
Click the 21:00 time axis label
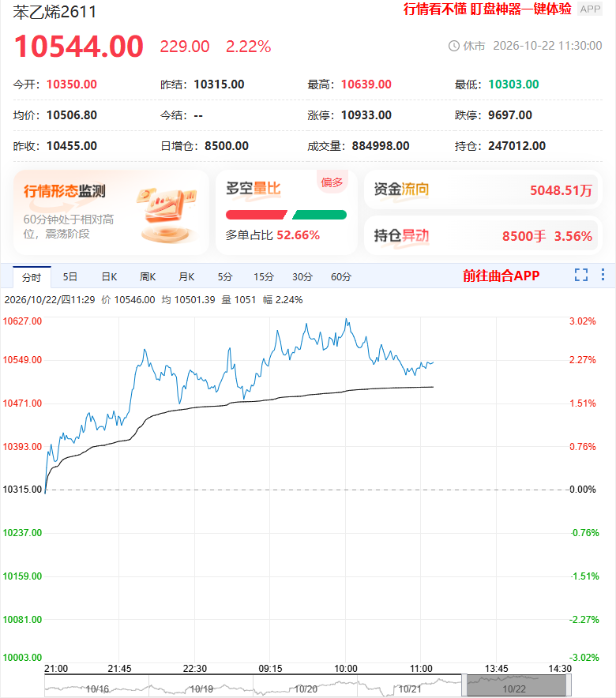tap(56, 669)
